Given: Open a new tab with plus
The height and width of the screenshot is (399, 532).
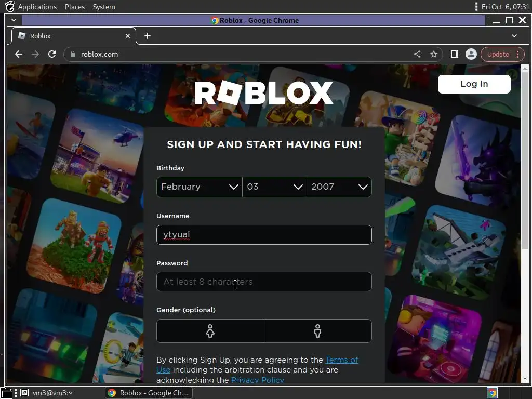Looking at the screenshot, I should pos(147,36).
